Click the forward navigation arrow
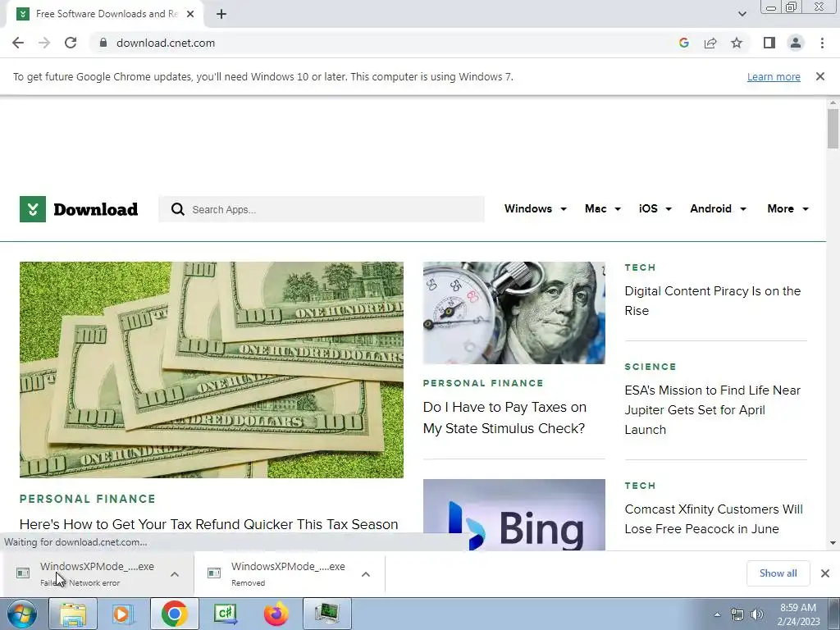Viewport: 840px width, 630px height. click(44, 43)
